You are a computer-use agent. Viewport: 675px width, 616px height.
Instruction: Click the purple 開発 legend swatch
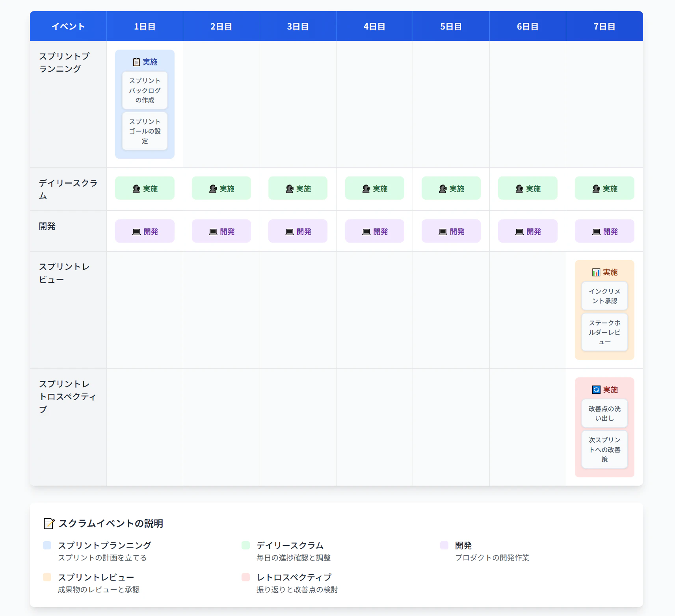[444, 545]
